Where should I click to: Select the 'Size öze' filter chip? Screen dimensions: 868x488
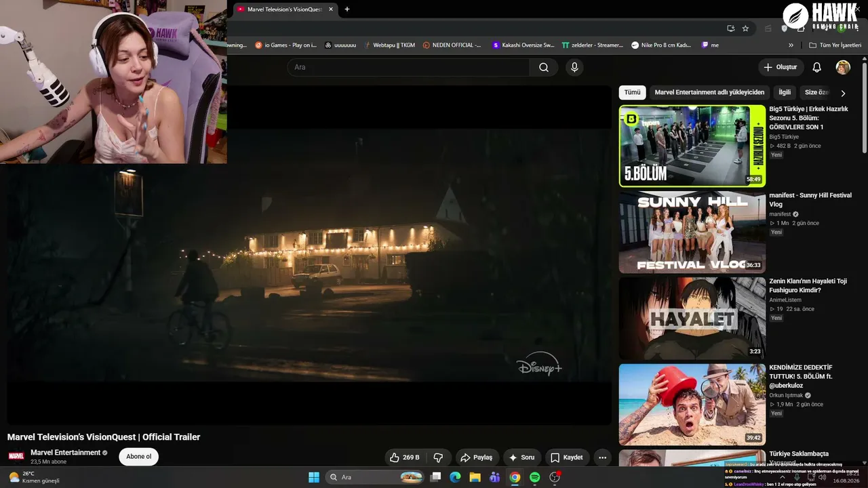[816, 92]
